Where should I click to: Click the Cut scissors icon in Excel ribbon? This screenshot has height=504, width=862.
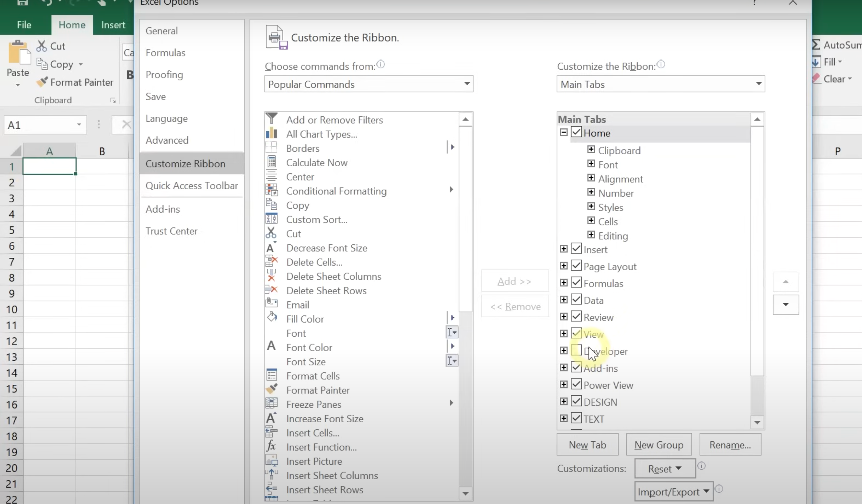42,46
